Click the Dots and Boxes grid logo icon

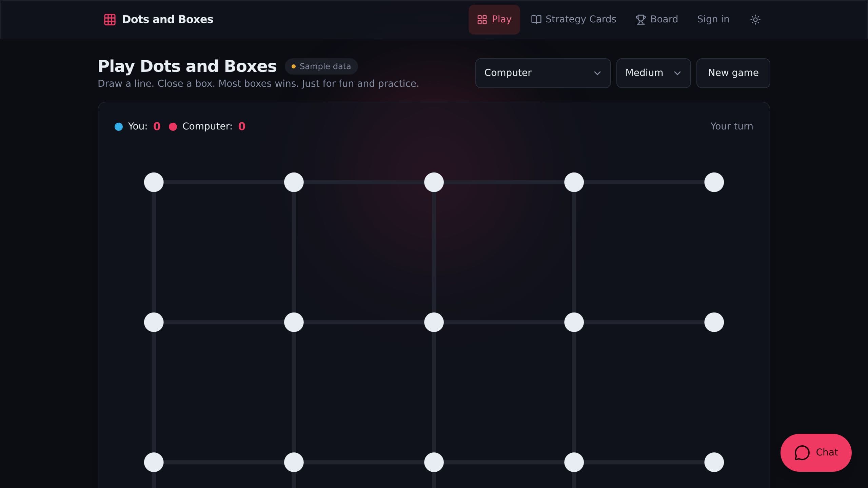110,19
